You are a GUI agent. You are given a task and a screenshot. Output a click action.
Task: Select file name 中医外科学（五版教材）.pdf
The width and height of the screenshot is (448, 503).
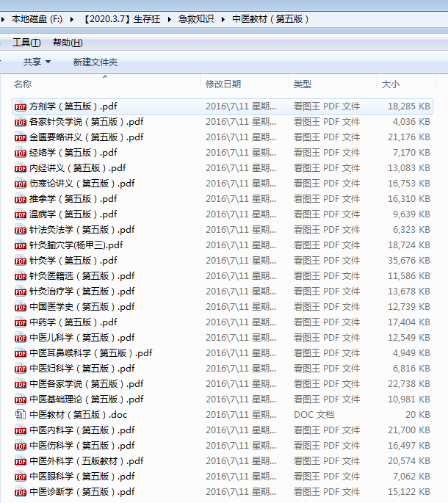point(87,461)
